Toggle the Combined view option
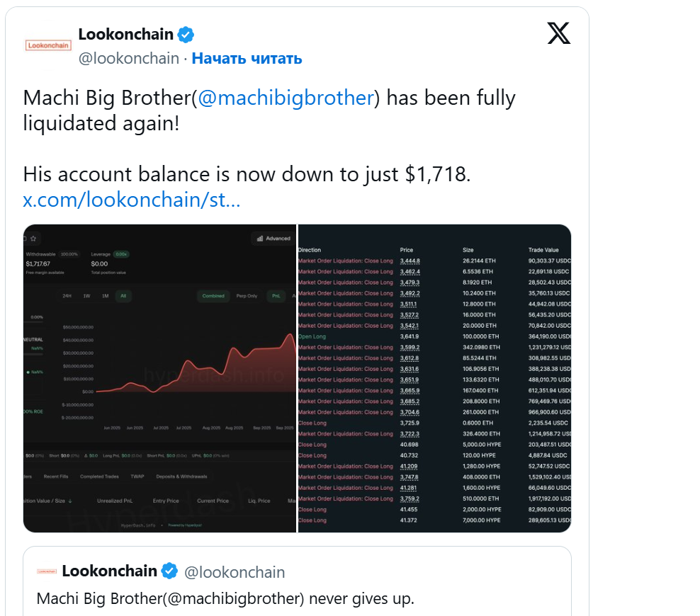Image resolution: width=700 pixels, height=616 pixels. (x=213, y=296)
